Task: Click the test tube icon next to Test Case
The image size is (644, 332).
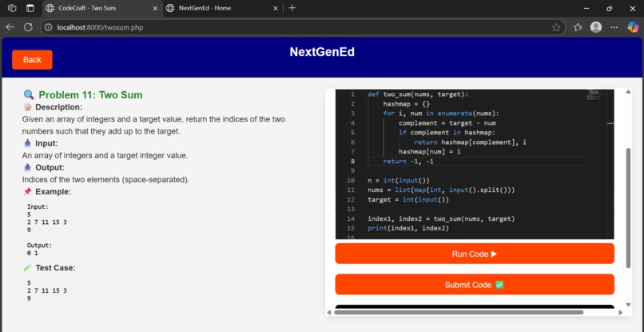Action: click(27, 268)
